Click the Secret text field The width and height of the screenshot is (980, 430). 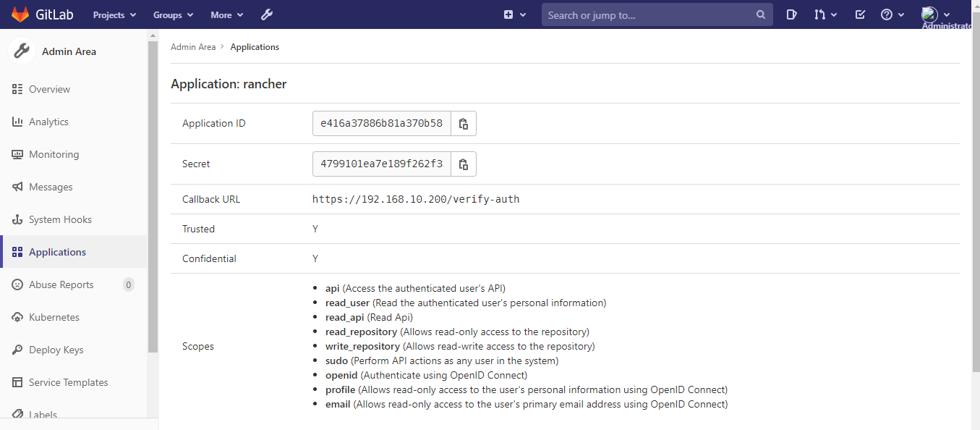382,164
